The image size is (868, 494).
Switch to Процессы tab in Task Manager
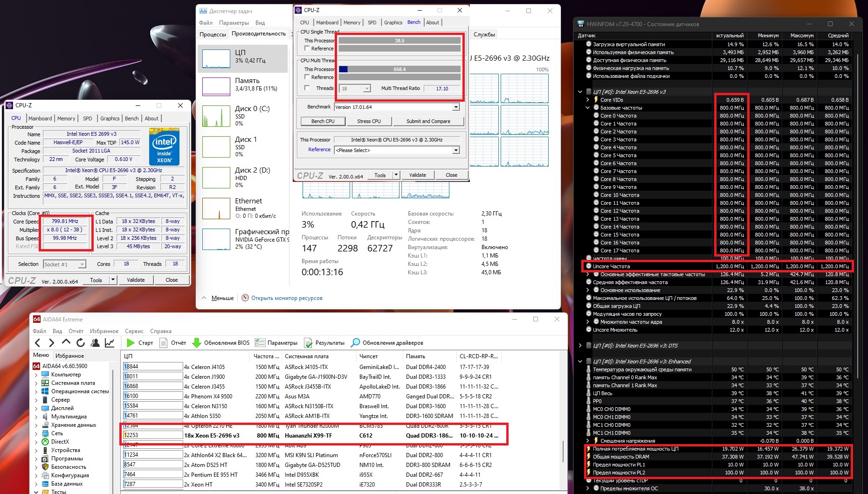[213, 34]
